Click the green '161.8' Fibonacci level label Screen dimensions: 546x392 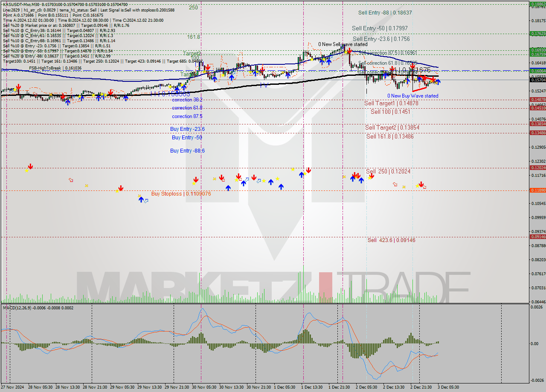pos(193,37)
